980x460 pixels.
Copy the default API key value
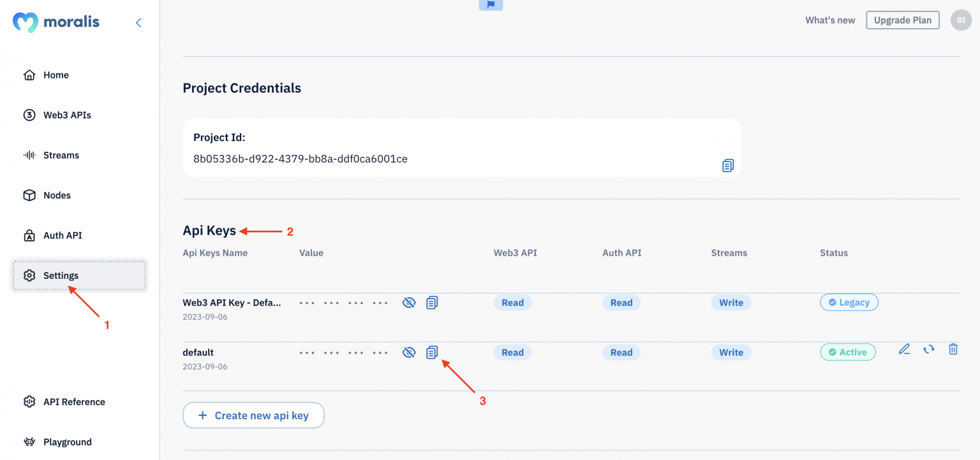point(432,352)
